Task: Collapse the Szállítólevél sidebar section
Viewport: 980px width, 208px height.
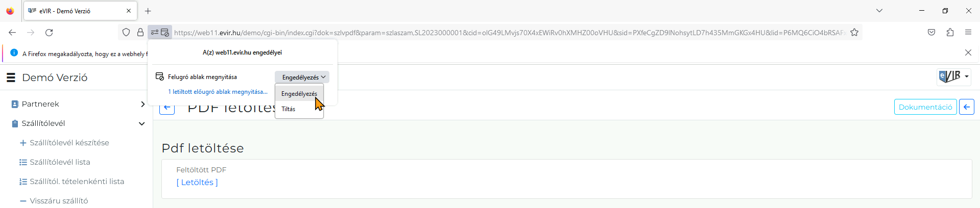Action: 142,123
